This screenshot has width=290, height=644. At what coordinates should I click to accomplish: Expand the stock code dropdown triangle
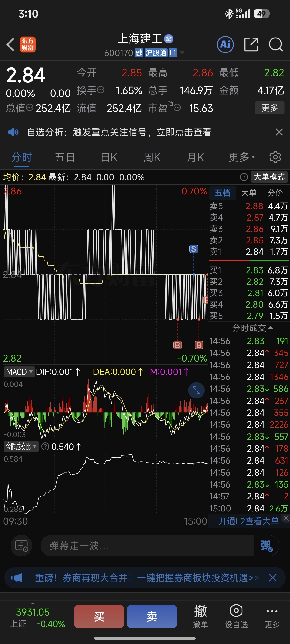pyautogui.click(x=182, y=52)
